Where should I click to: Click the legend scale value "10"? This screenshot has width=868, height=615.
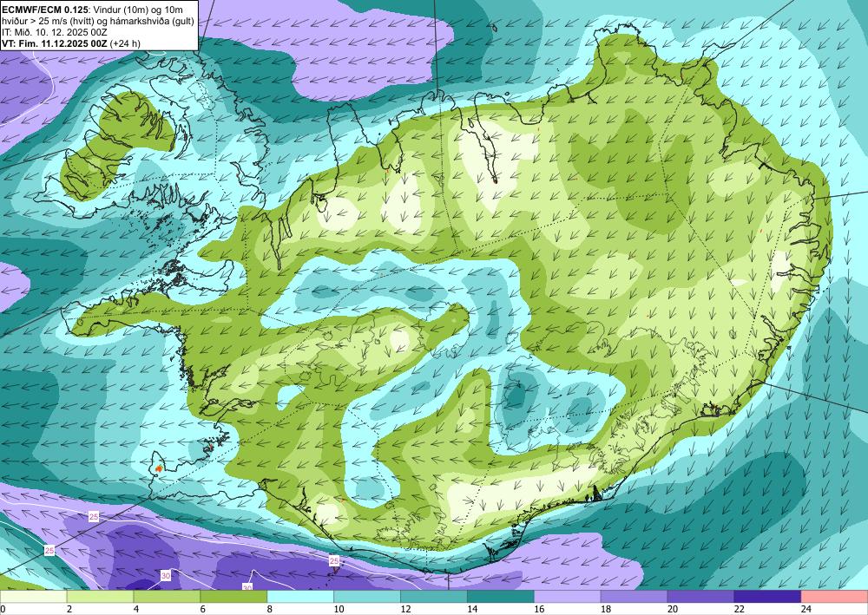339,609
